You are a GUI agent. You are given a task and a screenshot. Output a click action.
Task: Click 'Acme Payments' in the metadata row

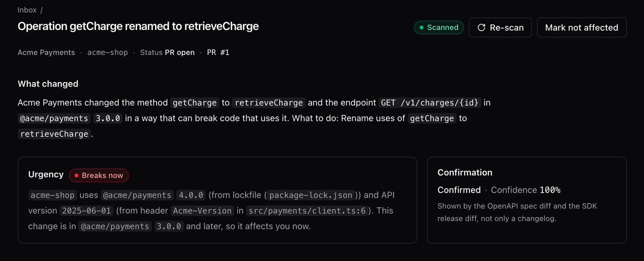(x=46, y=52)
